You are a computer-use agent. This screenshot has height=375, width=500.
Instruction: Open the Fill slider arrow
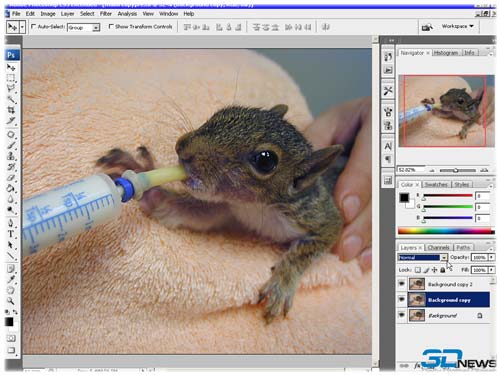point(491,270)
